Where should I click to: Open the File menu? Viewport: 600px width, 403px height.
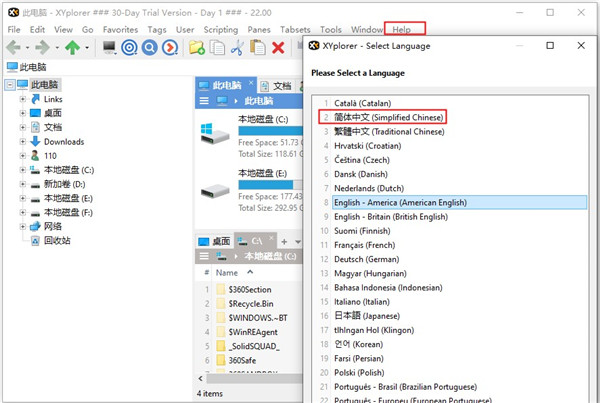pos(14,29)
